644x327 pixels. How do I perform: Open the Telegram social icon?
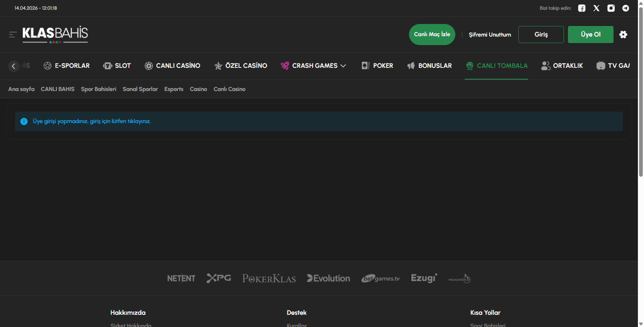(626, 8)
